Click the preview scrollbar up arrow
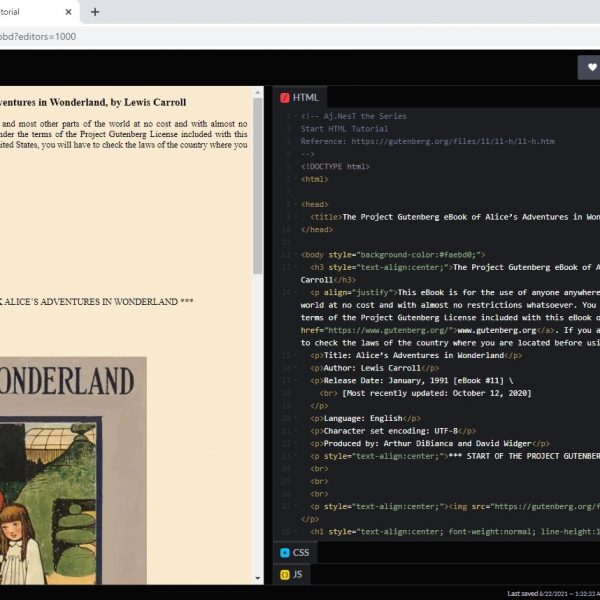This screenshot has height=600, width=600. [258, 92]
